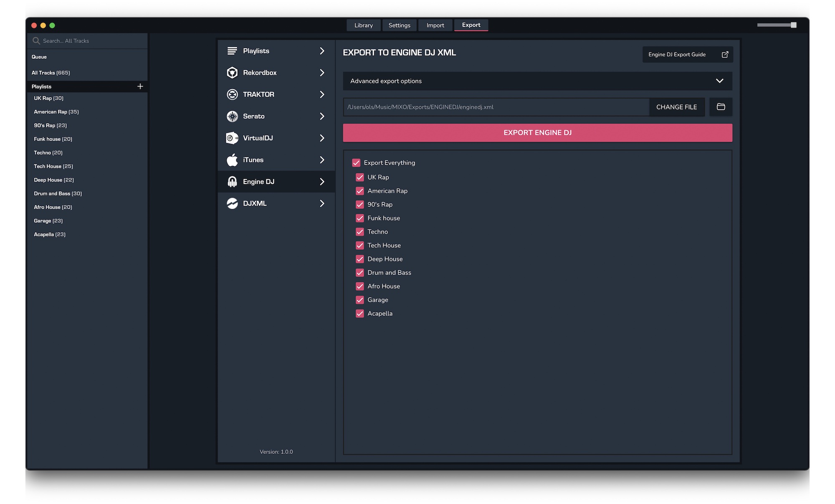Click the Rekordbox logo icon
Viewport: 835px width, 504px height.
coord(232,73)
